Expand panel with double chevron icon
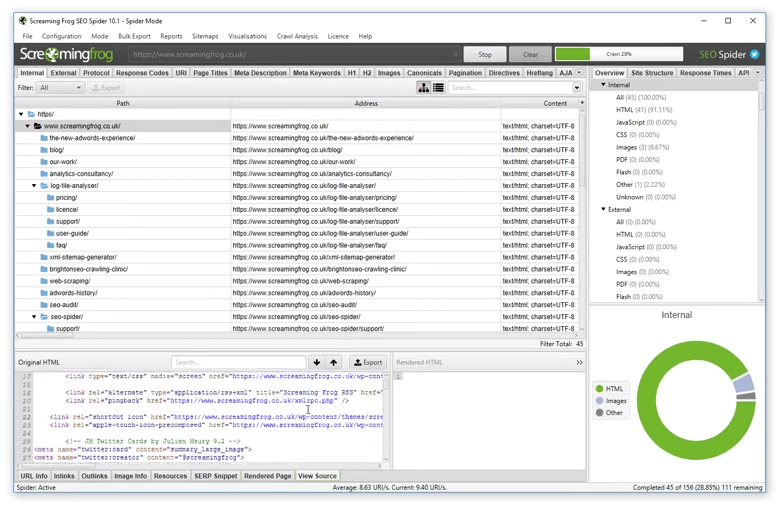 tap(579, 362)
